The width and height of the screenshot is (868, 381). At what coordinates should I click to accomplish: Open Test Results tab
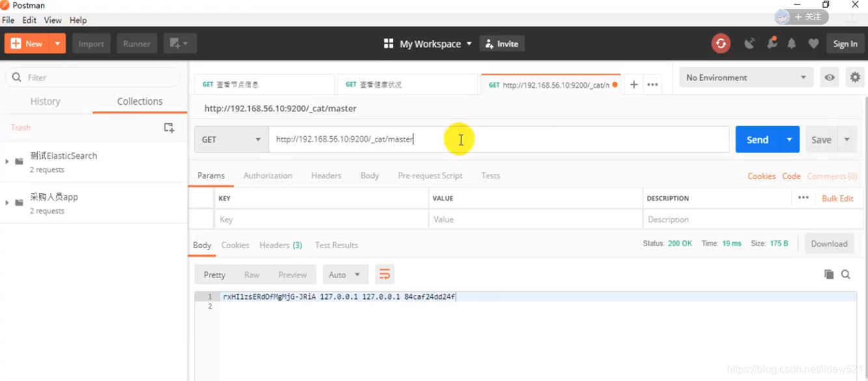click(336, 245)
